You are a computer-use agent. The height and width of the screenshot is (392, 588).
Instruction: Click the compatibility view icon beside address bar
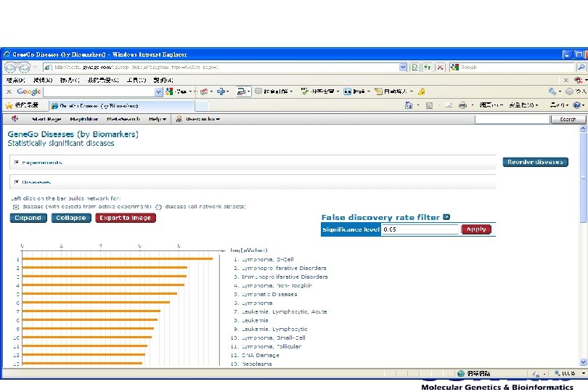point(415,67)
